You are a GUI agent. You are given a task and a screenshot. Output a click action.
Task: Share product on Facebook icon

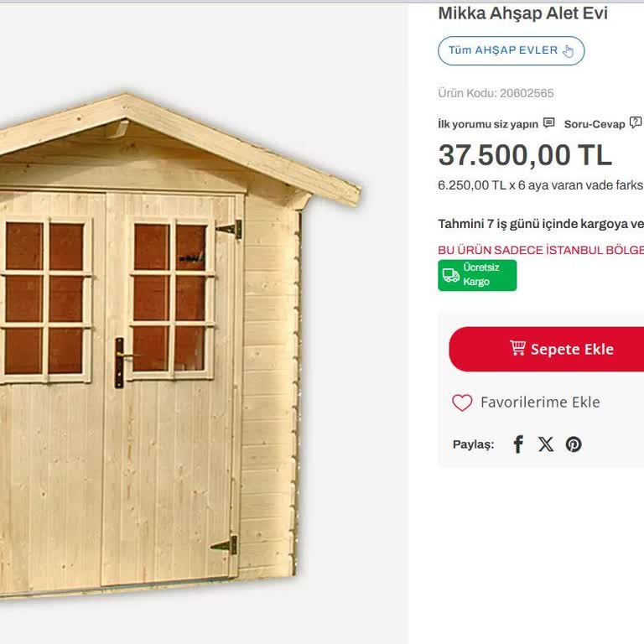point(518,444)
